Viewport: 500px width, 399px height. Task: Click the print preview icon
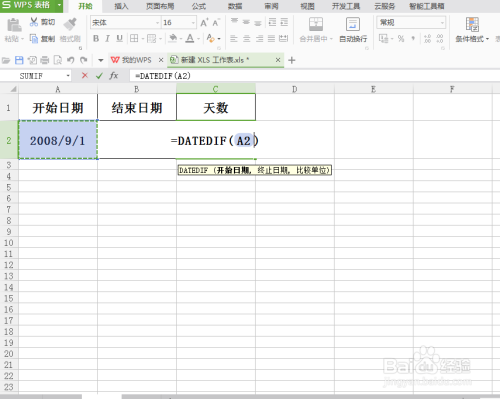[58, 60]
